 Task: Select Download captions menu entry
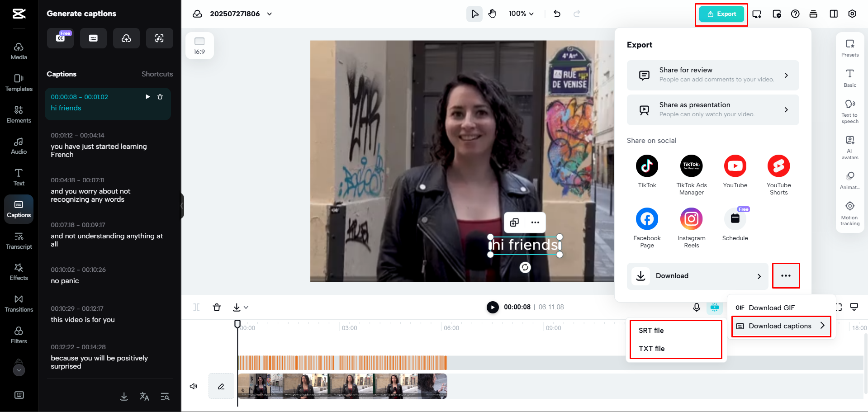pos(782,326)
